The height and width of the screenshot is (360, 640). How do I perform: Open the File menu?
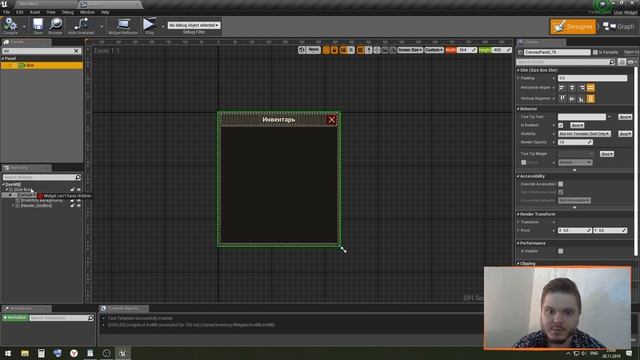(6, 12)
